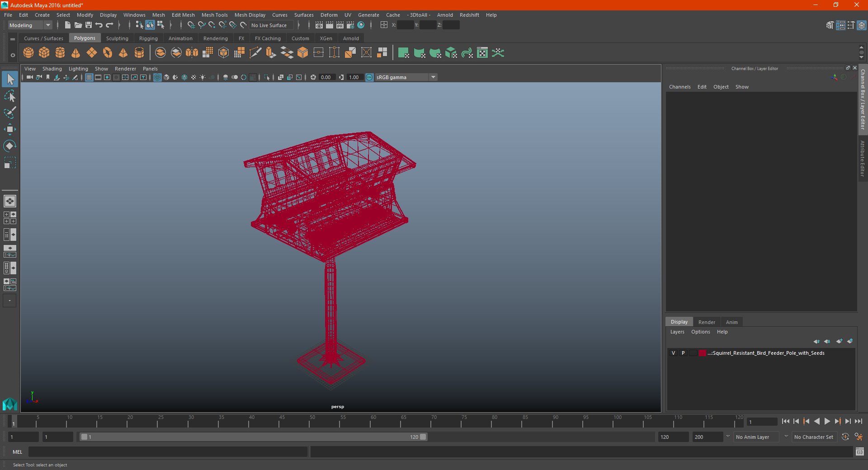
Task: Open Layers menu in Layer Editor
Action: pyautogui.click(x=677, y=332)
